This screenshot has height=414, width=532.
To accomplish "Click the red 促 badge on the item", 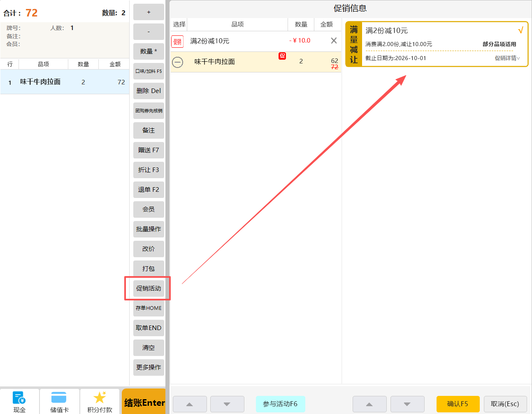I will [x=282, y=56].
